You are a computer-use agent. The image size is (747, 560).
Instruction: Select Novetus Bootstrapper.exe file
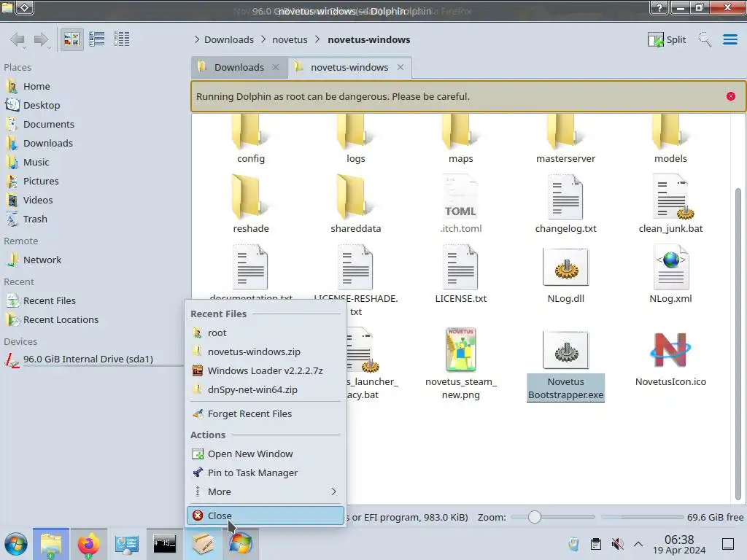pyautogui.click(x=565, y=365)
